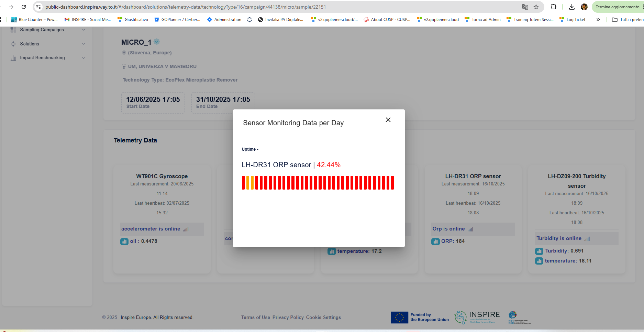Open the Blue Counter bookmark
The image size is (644, 332).
pyautogui.click(x=34, y=20)
